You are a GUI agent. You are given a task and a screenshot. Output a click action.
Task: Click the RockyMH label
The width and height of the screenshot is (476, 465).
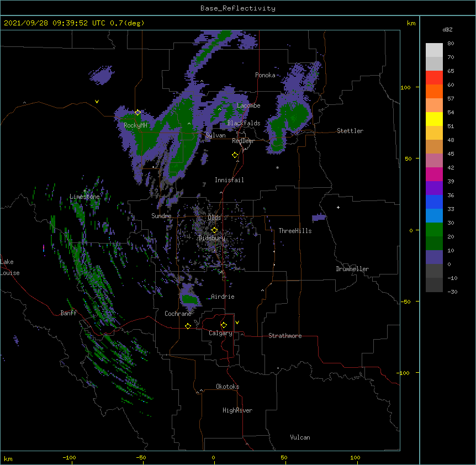click(x=135, y=125)
